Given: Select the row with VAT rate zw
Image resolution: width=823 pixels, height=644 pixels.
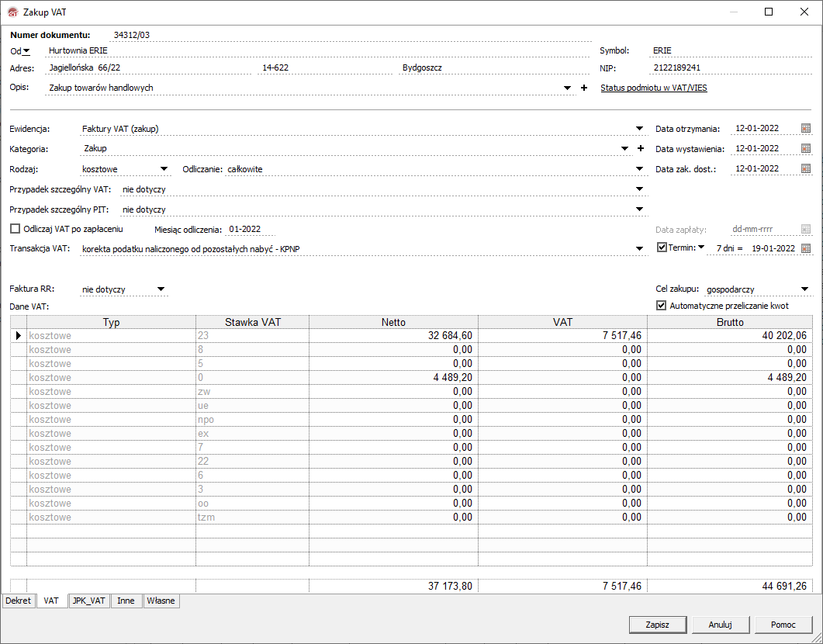Looking at the screenshot, I should point(411,392).
